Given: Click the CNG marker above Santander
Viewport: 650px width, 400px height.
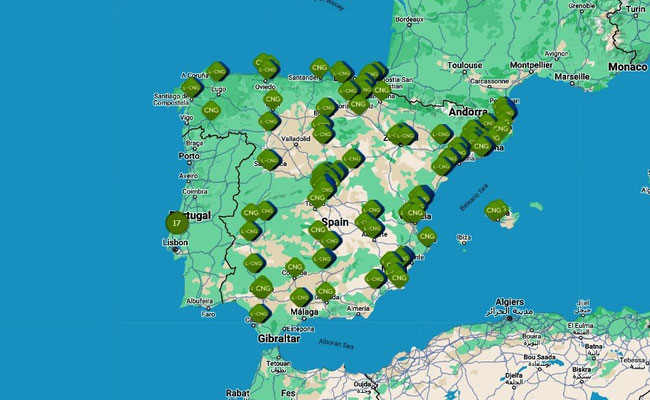Looking at the screenshot, I should (x=319, y=68).
